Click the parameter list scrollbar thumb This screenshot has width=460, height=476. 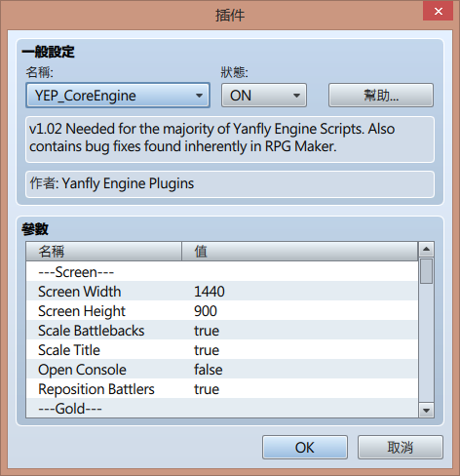426,271
